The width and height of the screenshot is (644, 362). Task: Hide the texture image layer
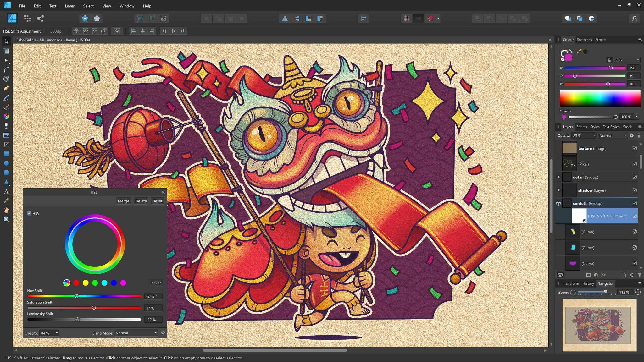(635, 148)
